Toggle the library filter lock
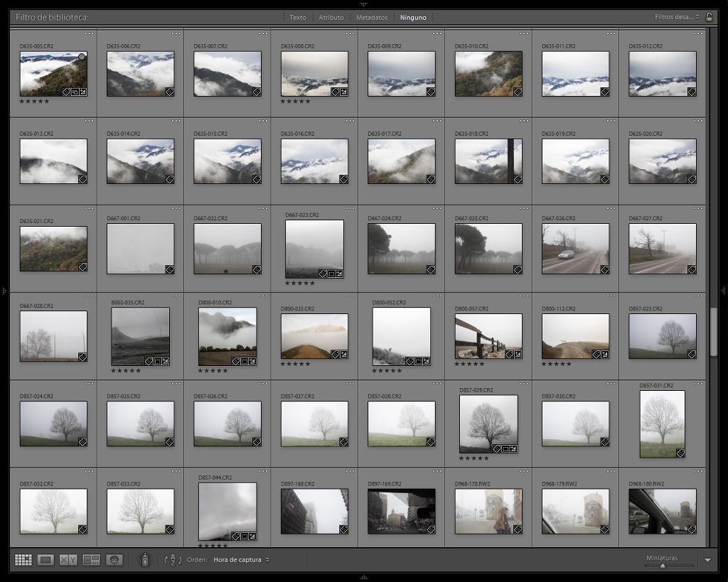728x582 pixels. tap(709, 17)
